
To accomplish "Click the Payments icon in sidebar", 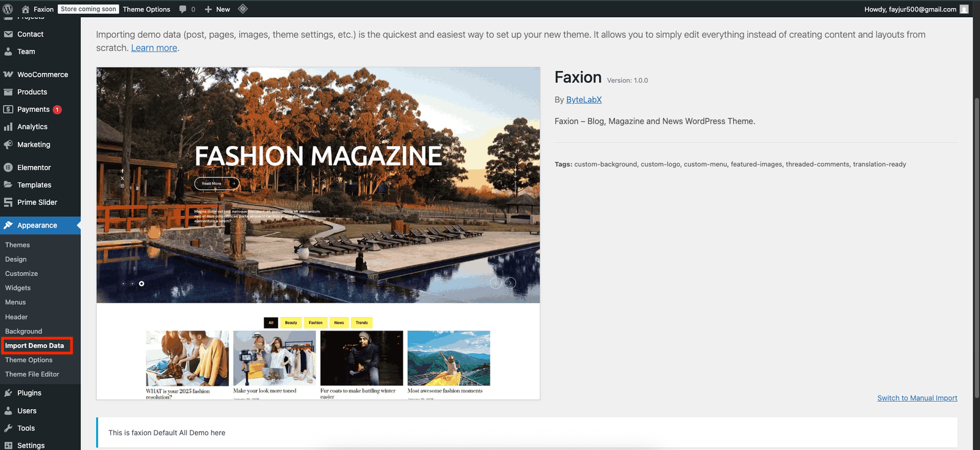I will [8, 110].
